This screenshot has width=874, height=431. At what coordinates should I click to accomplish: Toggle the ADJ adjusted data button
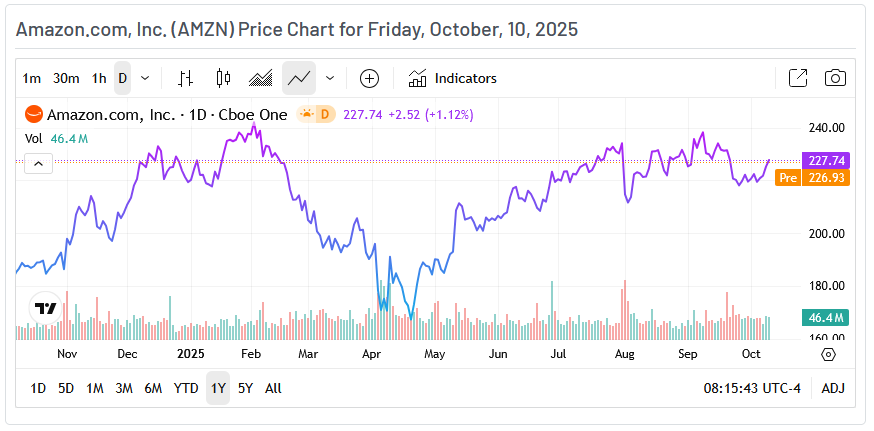[832, 388]
